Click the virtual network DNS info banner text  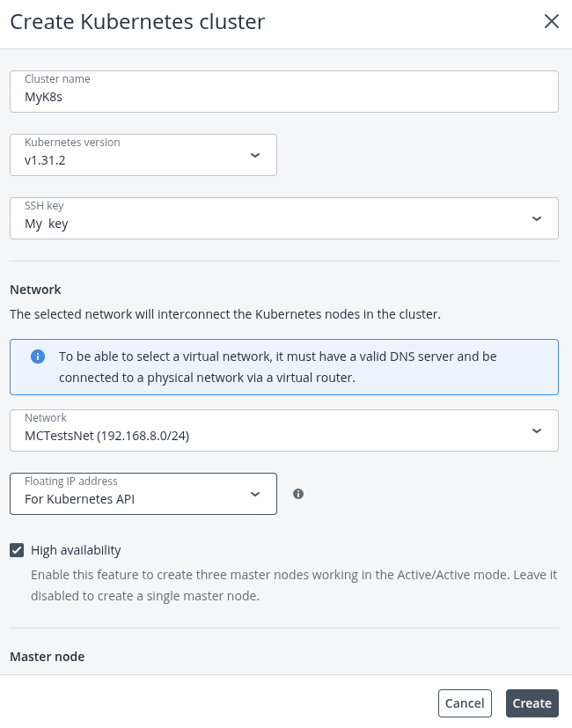point(278,367)
